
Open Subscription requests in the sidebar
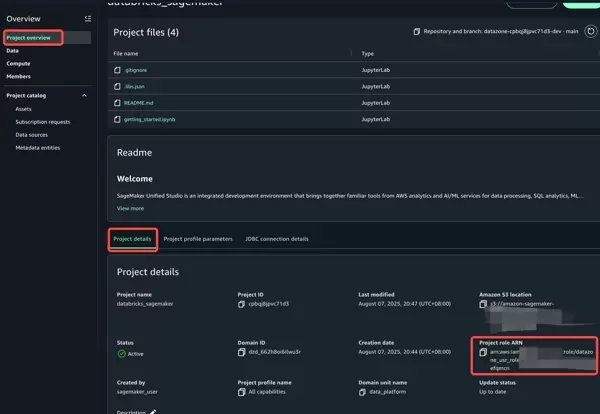click(x=44, y=121)
